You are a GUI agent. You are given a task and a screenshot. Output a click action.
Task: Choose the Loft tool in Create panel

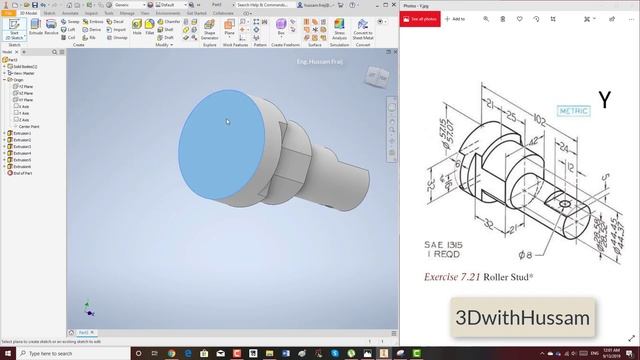point(68,29)
